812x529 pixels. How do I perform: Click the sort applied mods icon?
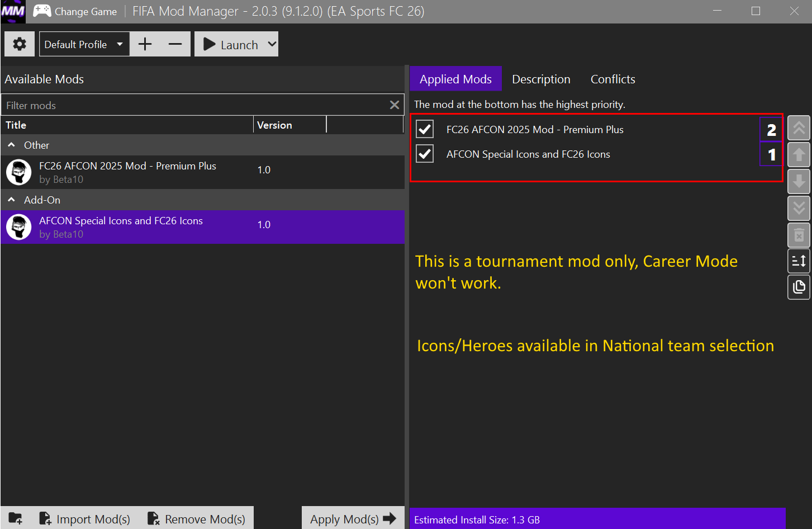coord(799,261)
